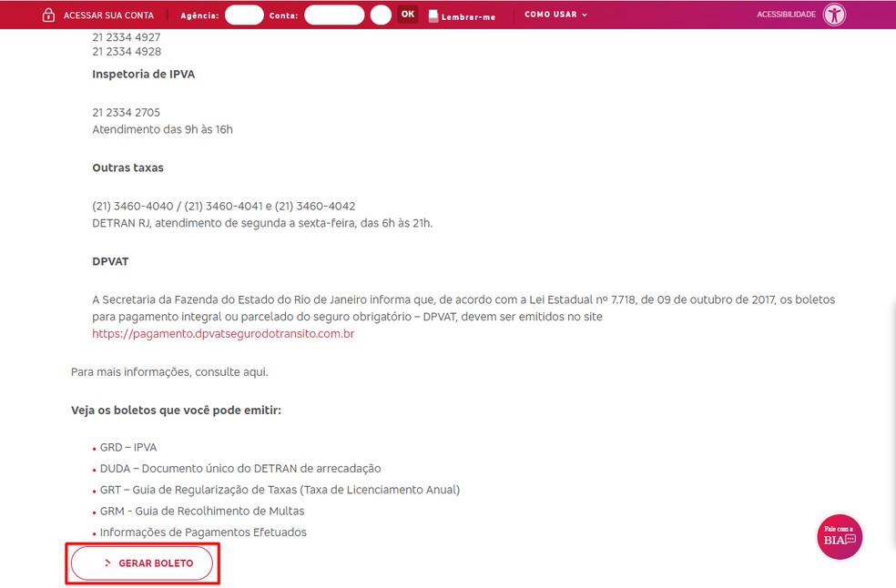Click the arrow icon inside Gerar Boleto
Image resolution: width=896 pixels, height=588 pixels.
107,563
